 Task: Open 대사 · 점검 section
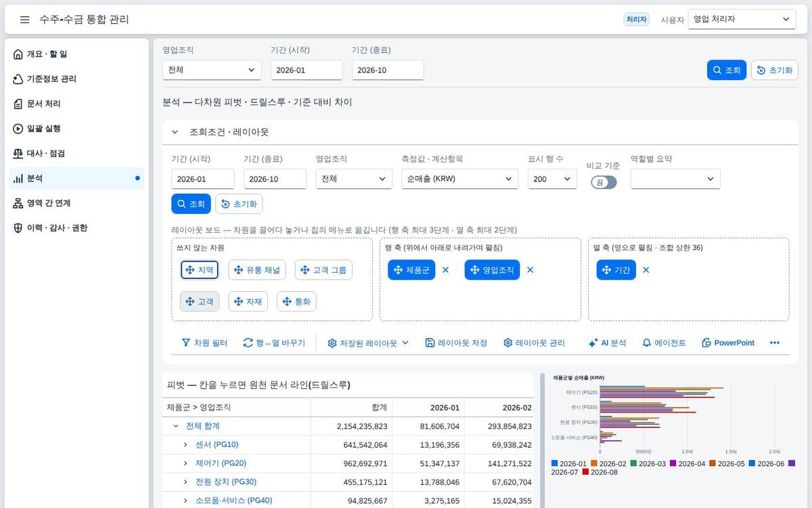pyautogui.click(x=76, y=154)
